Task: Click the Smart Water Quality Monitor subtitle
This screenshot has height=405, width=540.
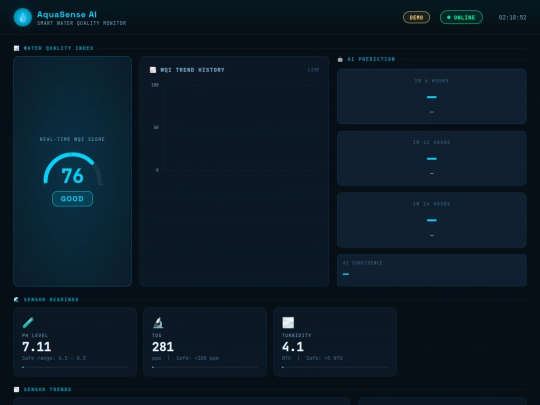Action: point(82,23)
